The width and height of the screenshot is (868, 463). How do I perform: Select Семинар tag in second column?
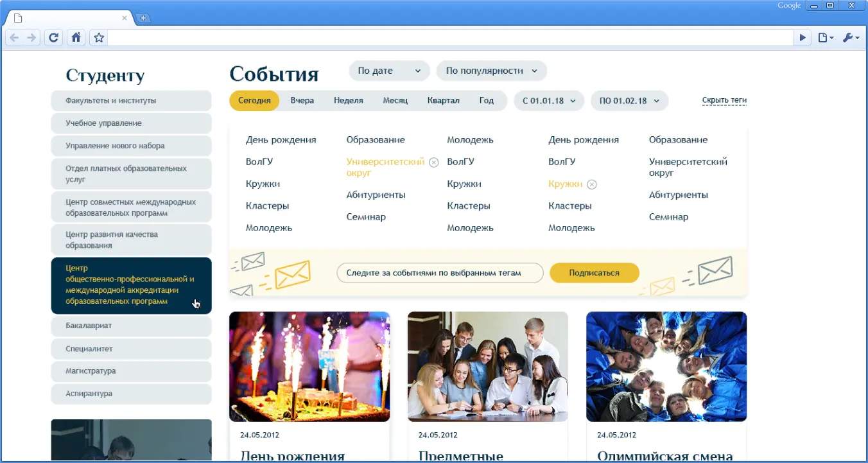(x=366, y=217)
